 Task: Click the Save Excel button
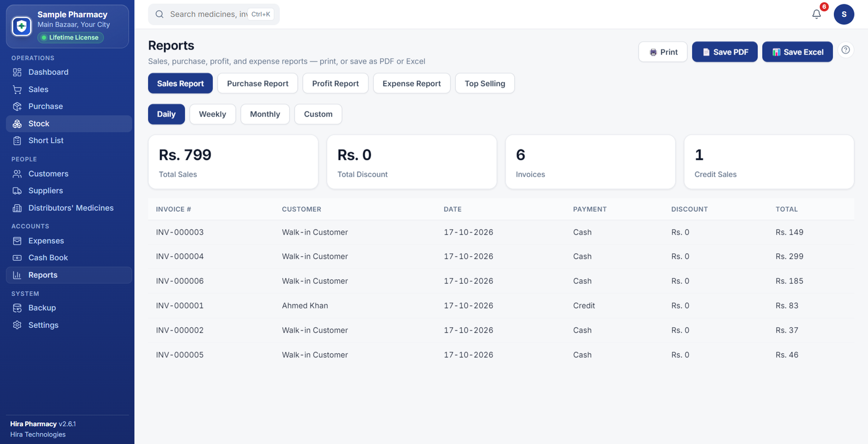pos(797,52)
